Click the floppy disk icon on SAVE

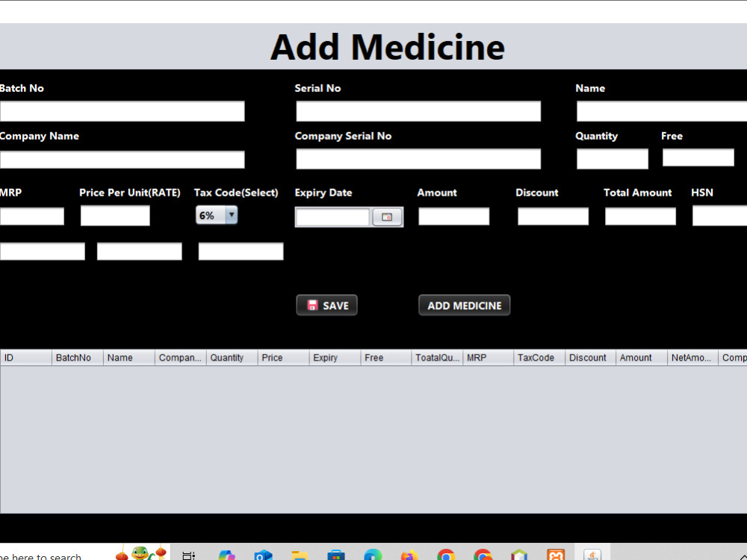[312, 305]
